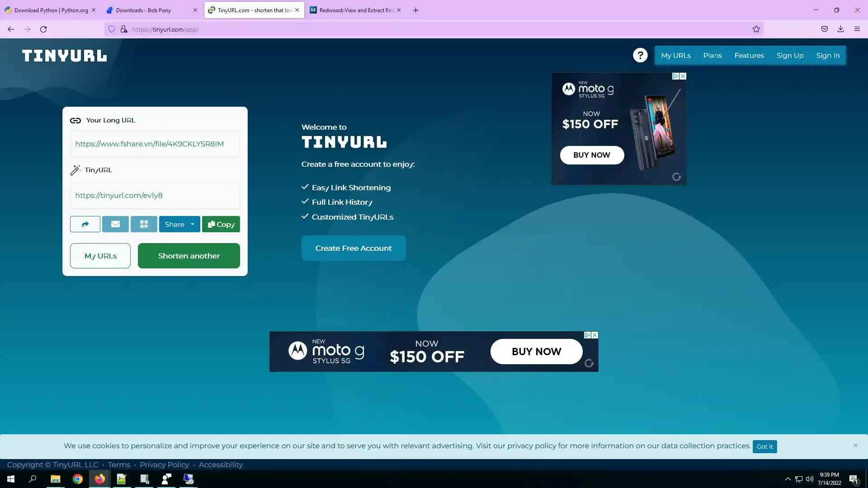Click the Create Free Account button
This screenshot has height=488, width=868.
click(x=354, y=248)
